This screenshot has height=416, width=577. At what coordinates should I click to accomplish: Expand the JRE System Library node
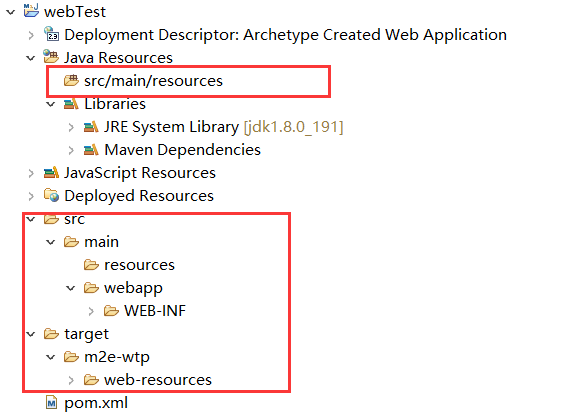point(71,127)
